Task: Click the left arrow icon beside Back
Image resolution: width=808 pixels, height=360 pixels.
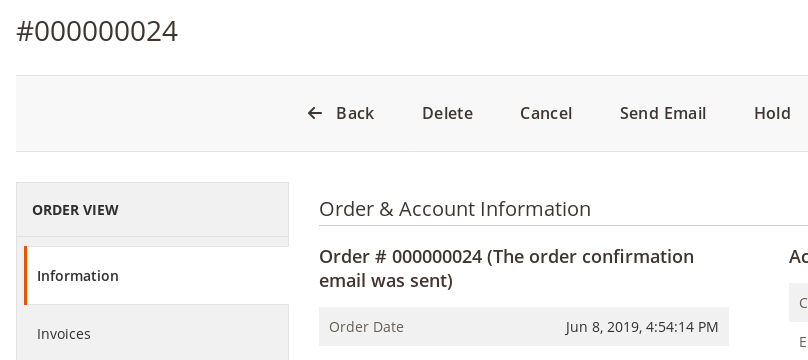Action: [314, 113]
